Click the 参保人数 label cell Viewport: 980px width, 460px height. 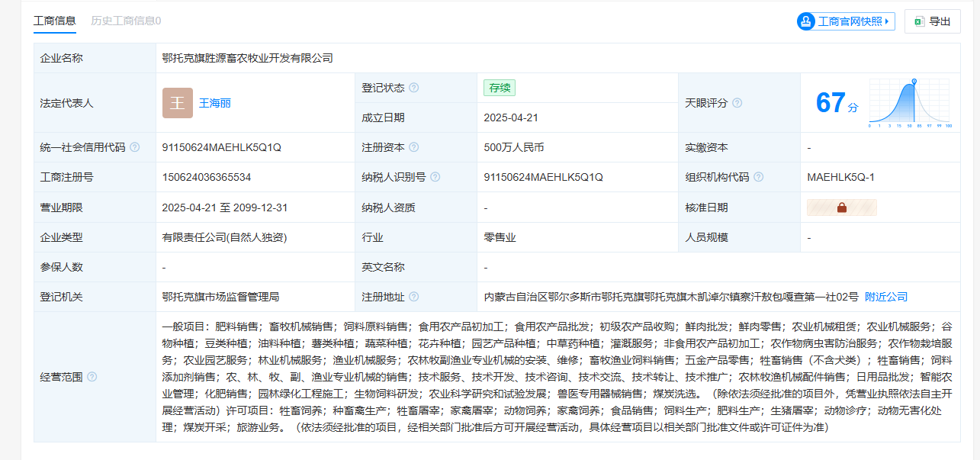click(95, 267)
